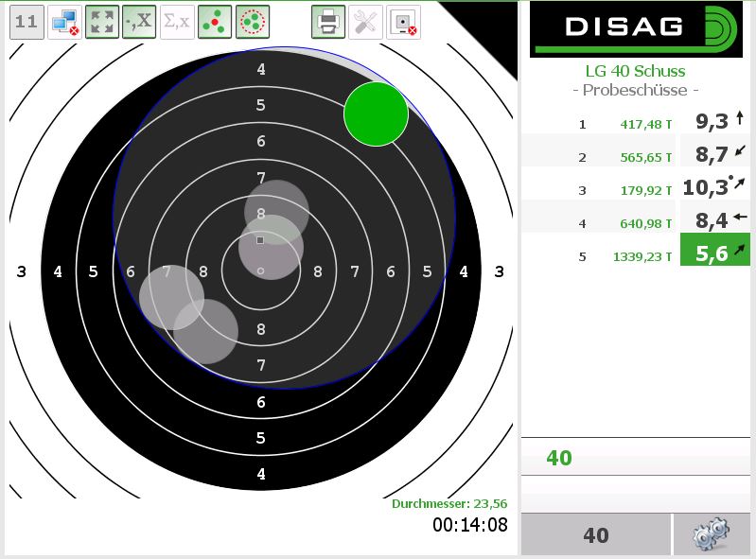Click the 'LG 40 Schuss' discipline title
The image size is (756, 559).
[636, 71]
